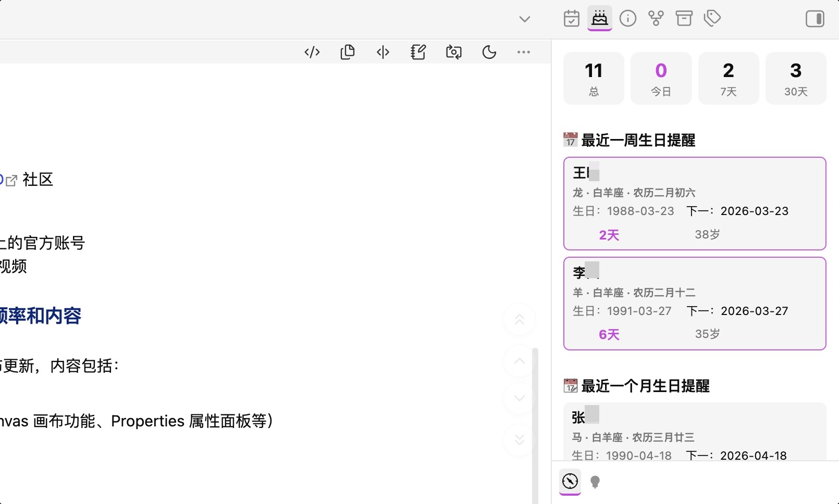Select the birthday cake panel tab
The width and height of the screenshot is (839, 504).
600,19
